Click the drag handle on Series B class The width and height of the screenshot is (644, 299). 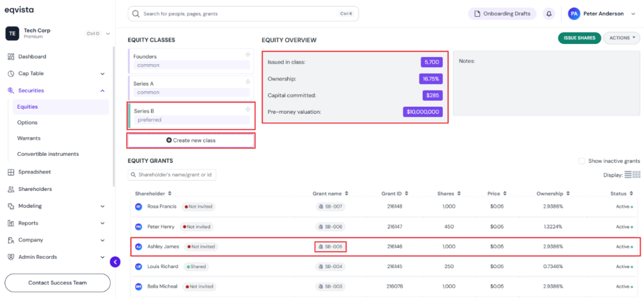tap(248, 109)
